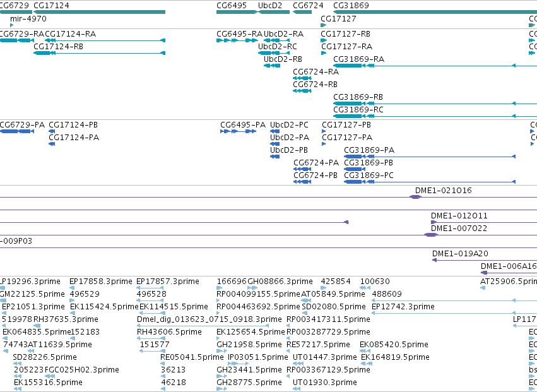The height and width of the screenshot is (392, 537).
Task: Click EST EP17857.3prime label
Action: (167, 282)
